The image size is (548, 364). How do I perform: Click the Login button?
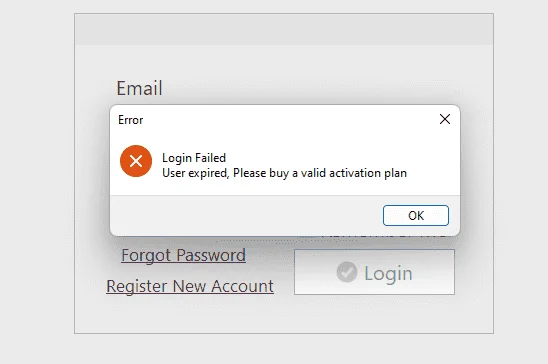374,272
